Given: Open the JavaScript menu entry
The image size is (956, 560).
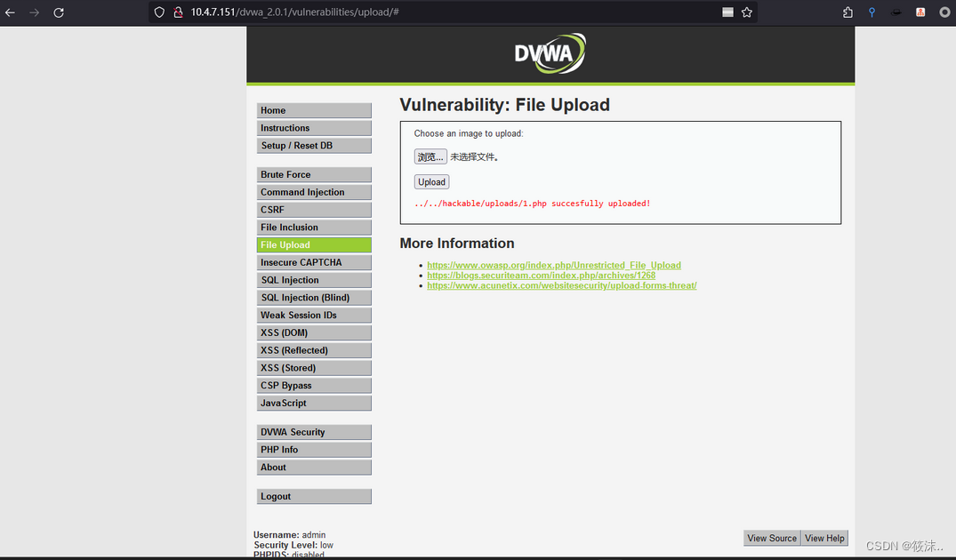Looking at the screenshot, I should tap(314, 404).
